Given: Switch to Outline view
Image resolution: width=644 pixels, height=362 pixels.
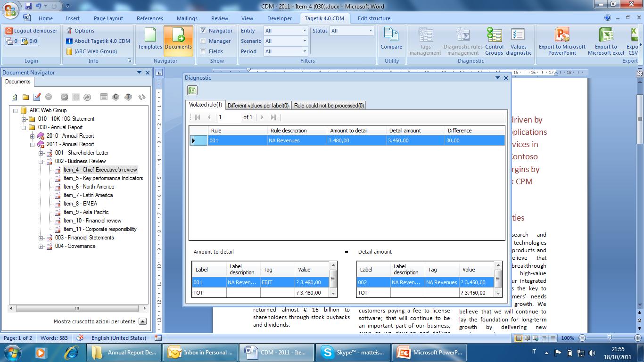Looking at the screenshot, I should pos(544,338).
